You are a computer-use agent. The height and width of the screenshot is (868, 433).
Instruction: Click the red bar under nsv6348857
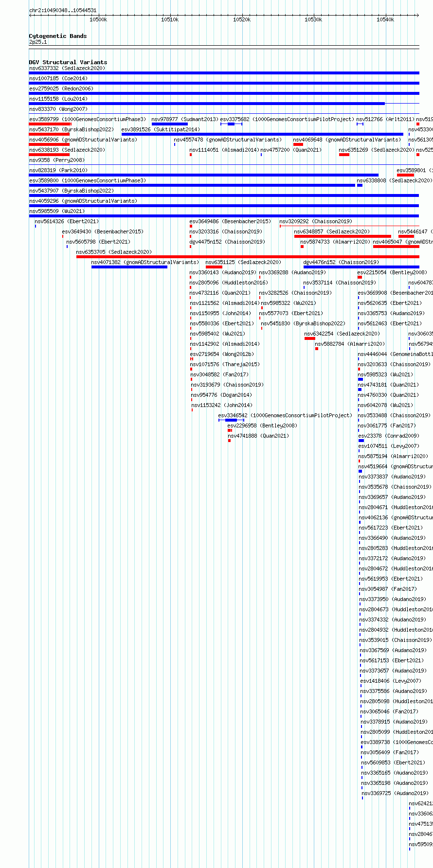pyautogui.click(x=343, y=236)
